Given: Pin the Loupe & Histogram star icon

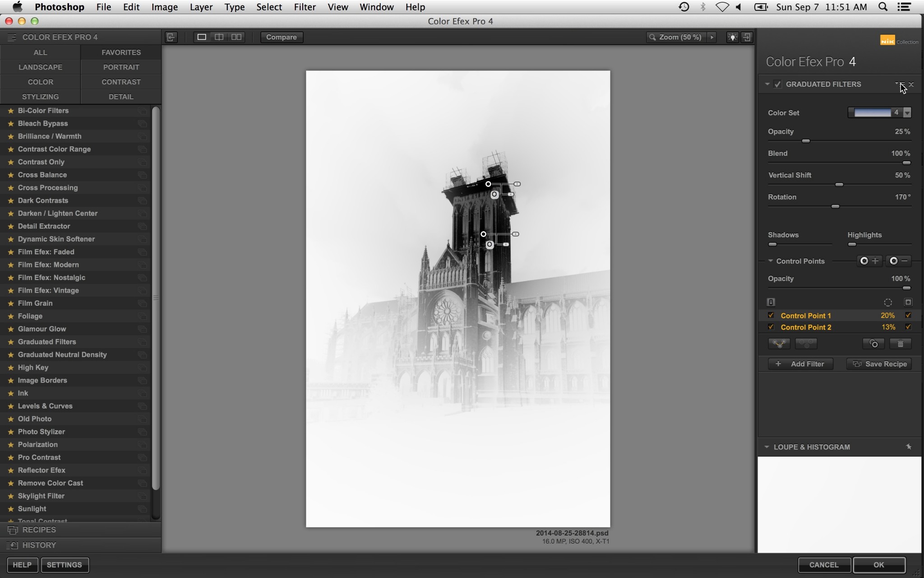Looking at the screenshot, I should point(909,447).
